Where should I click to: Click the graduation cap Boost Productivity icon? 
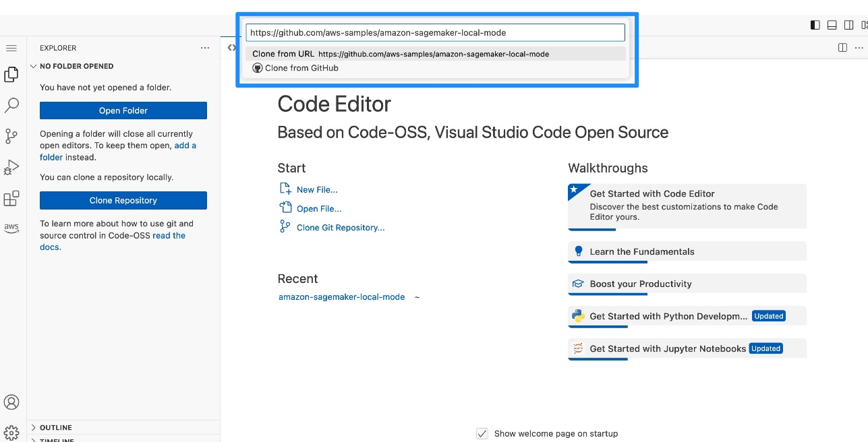[x=578, y=284]
